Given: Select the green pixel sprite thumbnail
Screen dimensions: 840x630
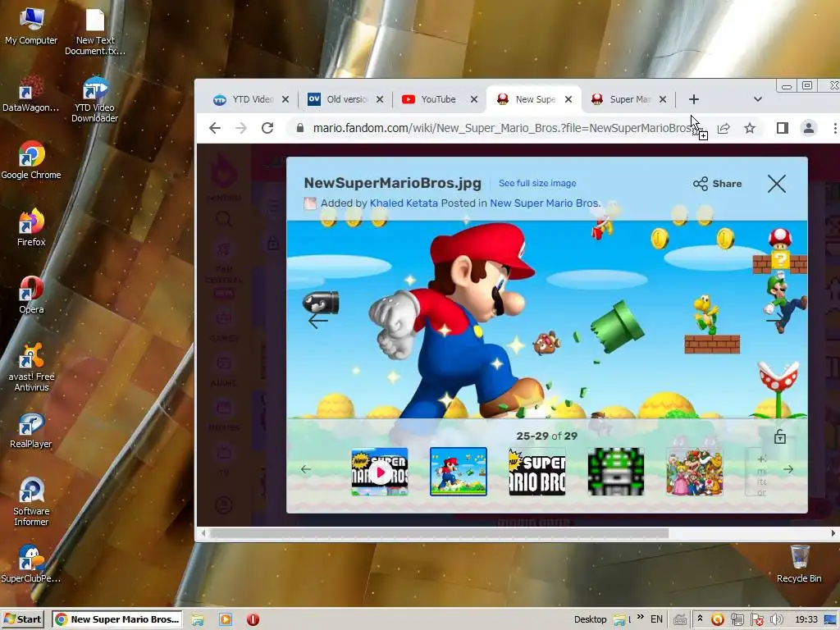Looking at the screenshot, I should (615, 472).
